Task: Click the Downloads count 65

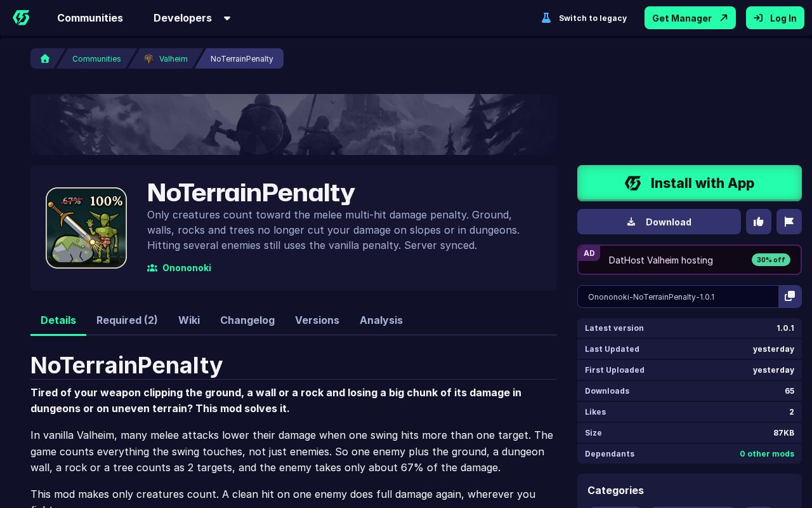Action: click(x=789, y=391)
